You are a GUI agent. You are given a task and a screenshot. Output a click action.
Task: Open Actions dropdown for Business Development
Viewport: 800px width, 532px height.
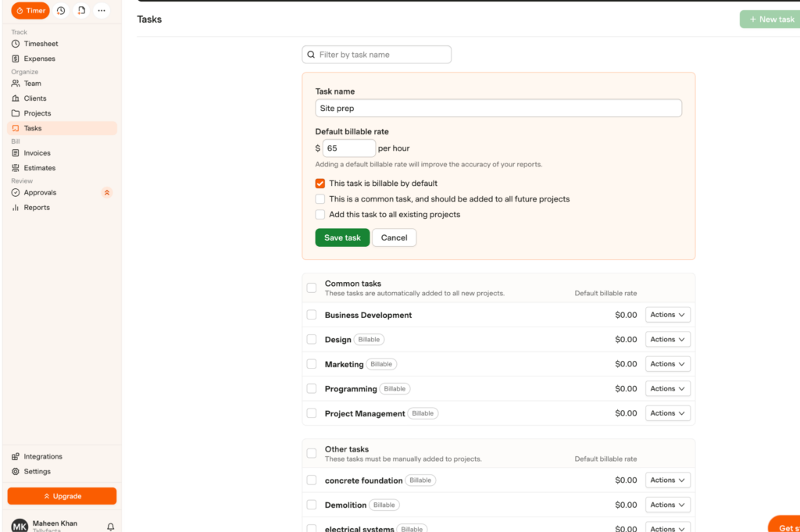point(668,315)
